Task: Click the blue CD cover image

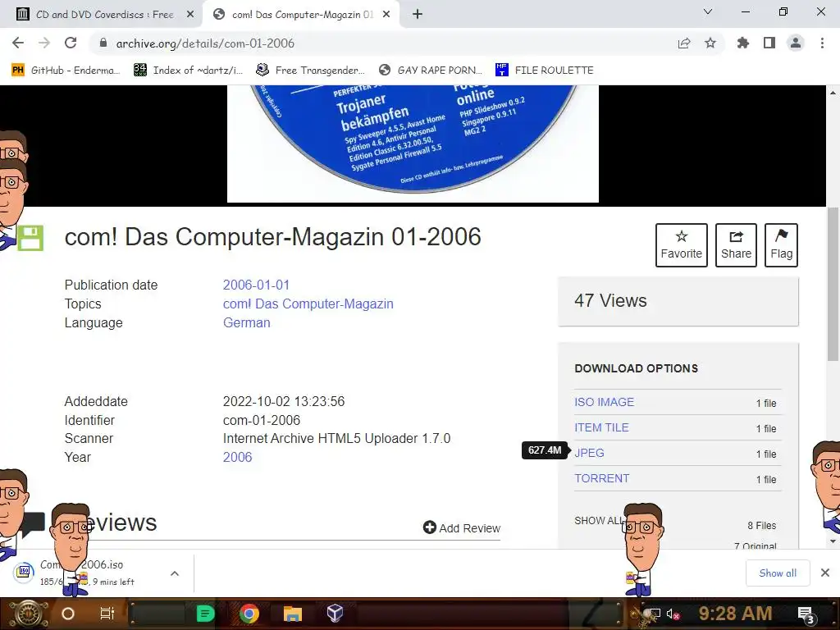Action: tap(413, 144)
